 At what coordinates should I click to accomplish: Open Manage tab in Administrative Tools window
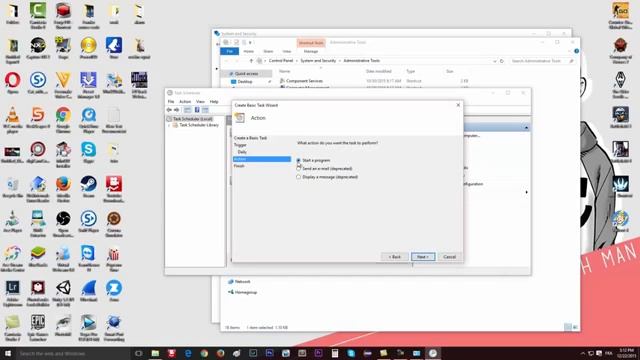tap(311, 51)
